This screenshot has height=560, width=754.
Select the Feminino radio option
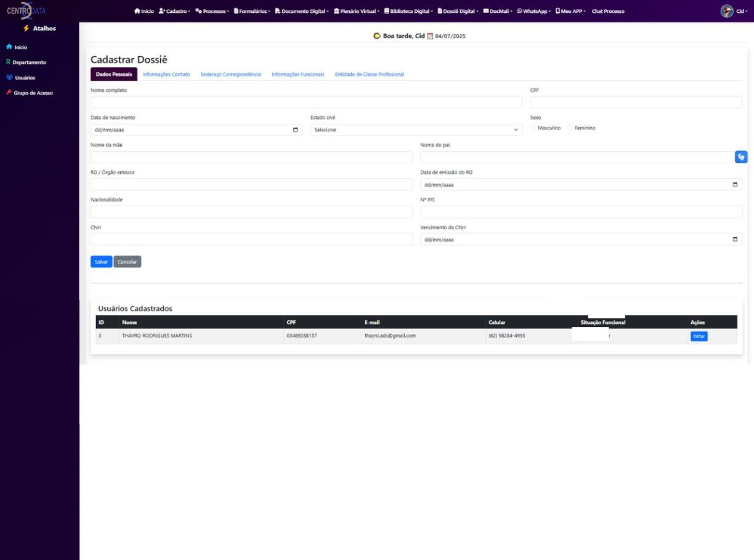[570, 128]
